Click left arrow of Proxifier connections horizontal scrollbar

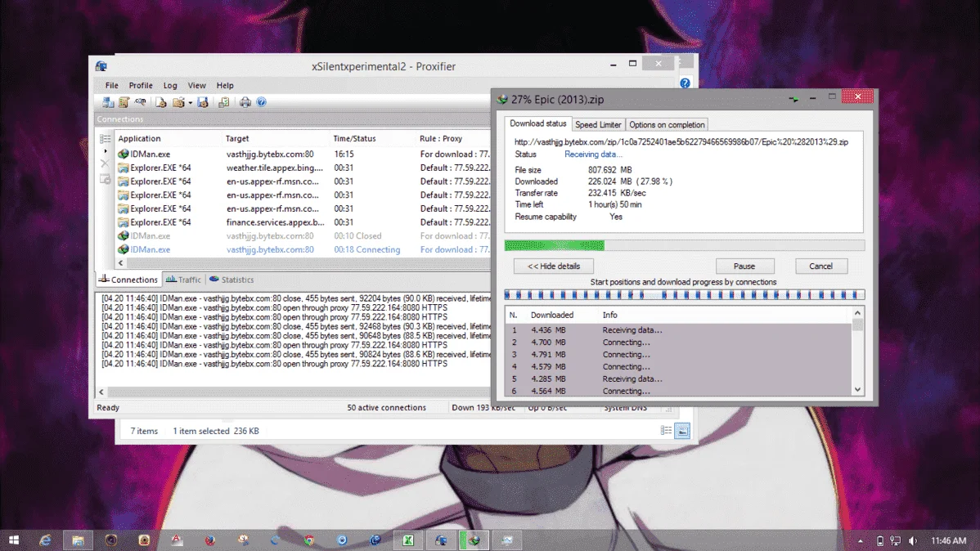click(120, 263)
